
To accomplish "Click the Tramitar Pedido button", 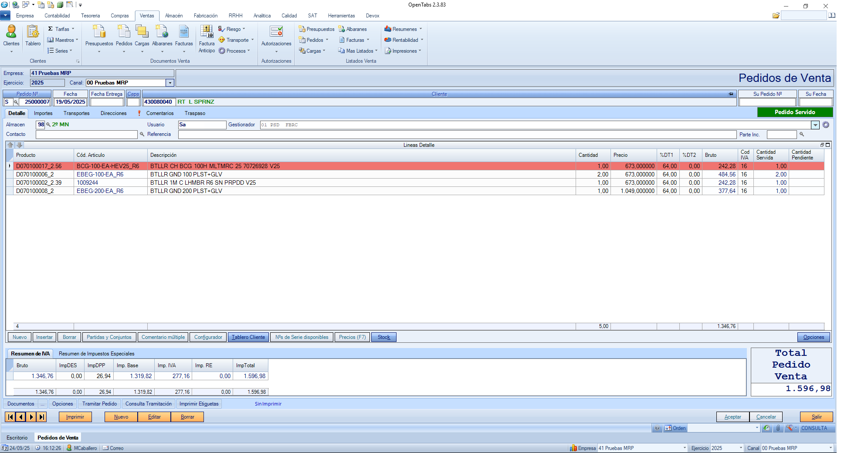I will tap(99, 404).
